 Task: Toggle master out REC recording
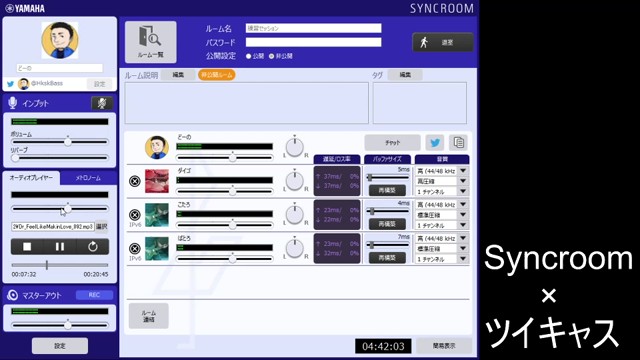94,295
